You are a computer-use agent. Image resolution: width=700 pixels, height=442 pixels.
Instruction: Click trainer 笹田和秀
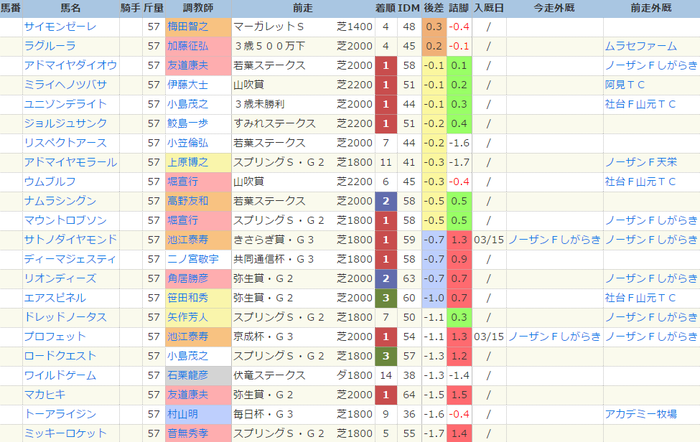tap(188, 298)
